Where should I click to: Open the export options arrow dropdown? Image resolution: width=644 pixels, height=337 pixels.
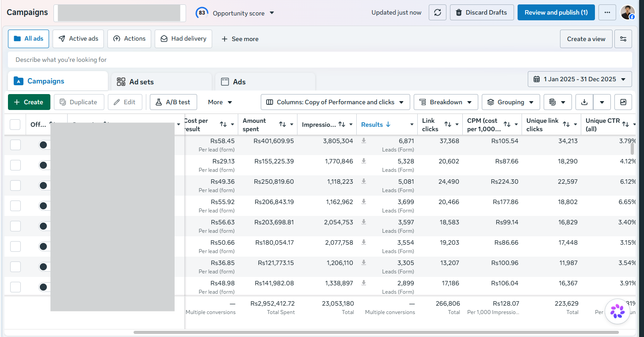pos(602,102)
